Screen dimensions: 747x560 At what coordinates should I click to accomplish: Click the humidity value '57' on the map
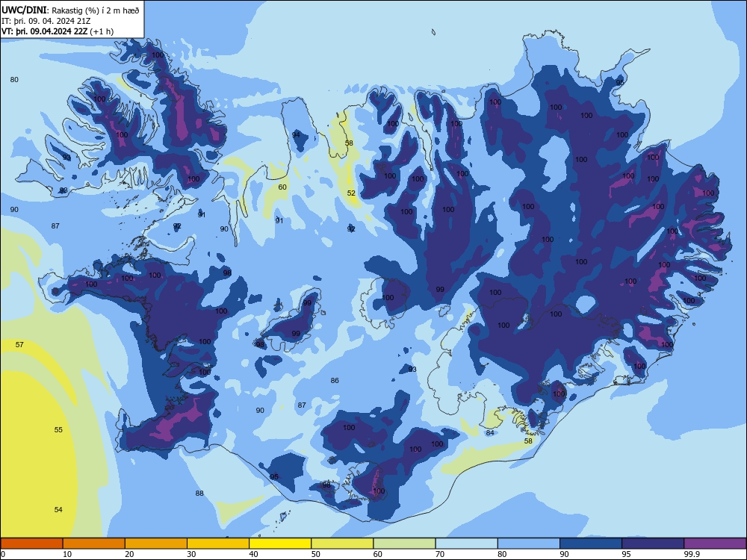[19, 344]
